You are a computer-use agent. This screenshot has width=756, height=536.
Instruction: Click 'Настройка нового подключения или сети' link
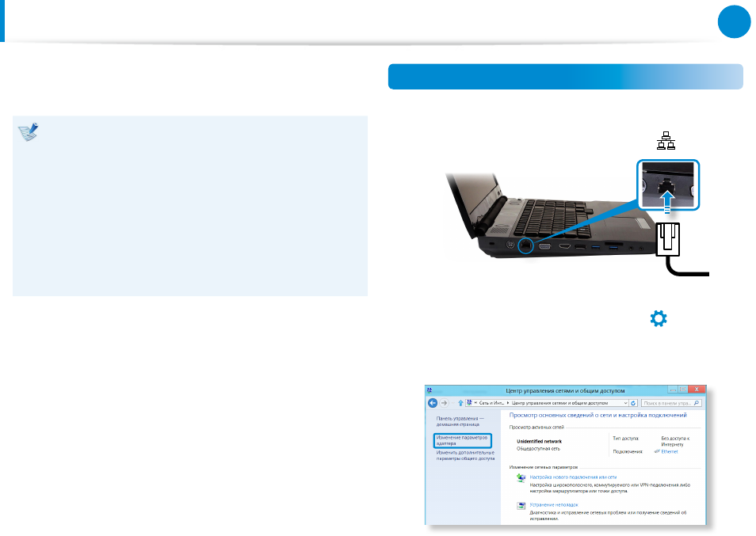pos(573,477)
